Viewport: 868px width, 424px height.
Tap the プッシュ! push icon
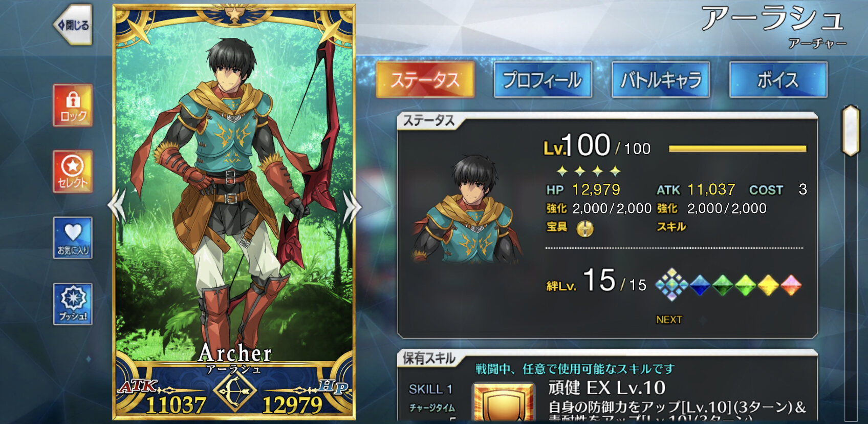point(73,304)
